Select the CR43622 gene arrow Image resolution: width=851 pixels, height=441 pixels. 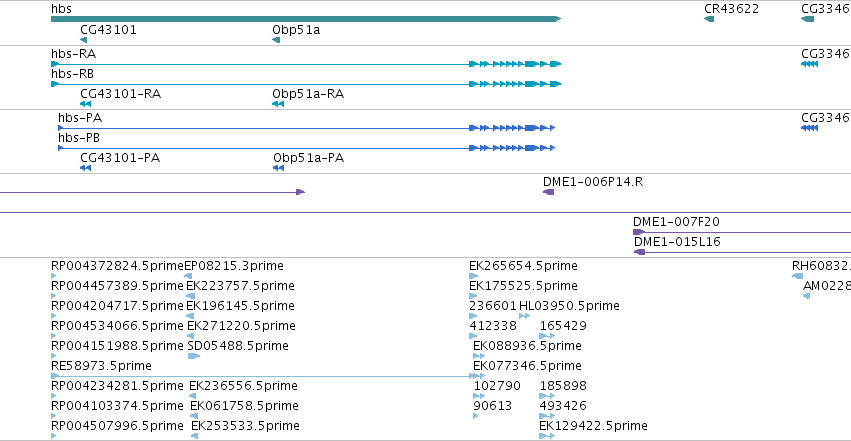[709, 19]
